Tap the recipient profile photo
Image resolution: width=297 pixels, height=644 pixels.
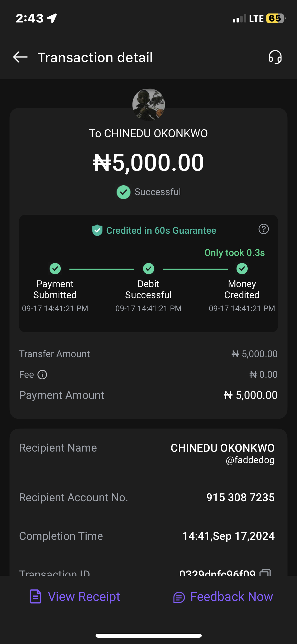[148, 105]
